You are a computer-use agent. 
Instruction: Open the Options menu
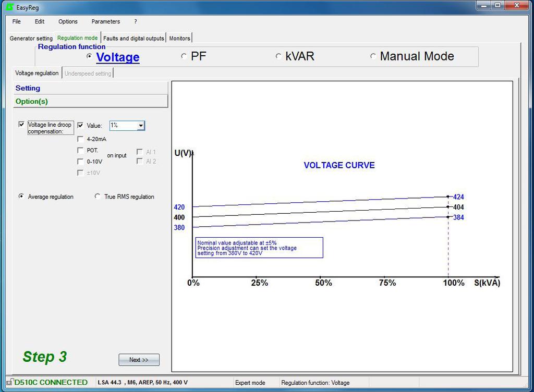click(x=68, y=21)
